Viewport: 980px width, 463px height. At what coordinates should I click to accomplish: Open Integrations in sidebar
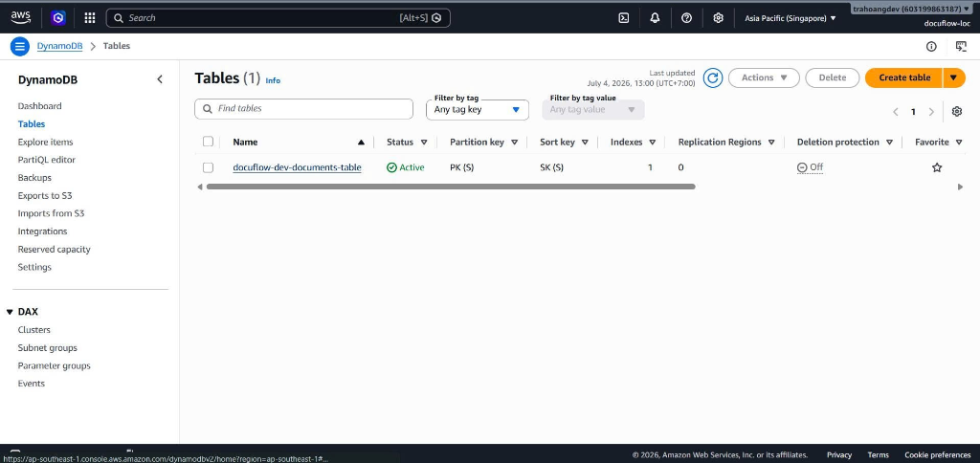(42, 231)
